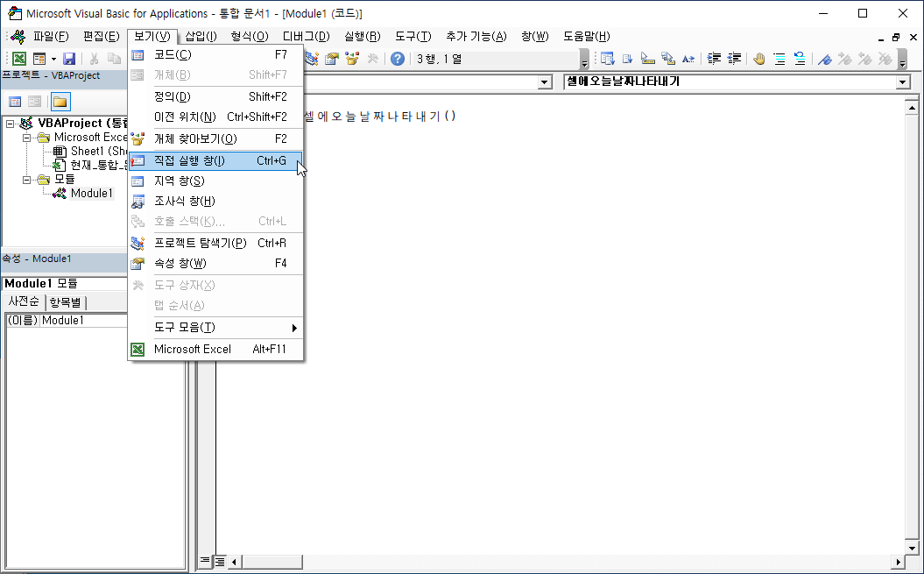The image size is (924, 574).
Task: Click the List Constants edit toolbar icon
Action: tap(628, 59)
